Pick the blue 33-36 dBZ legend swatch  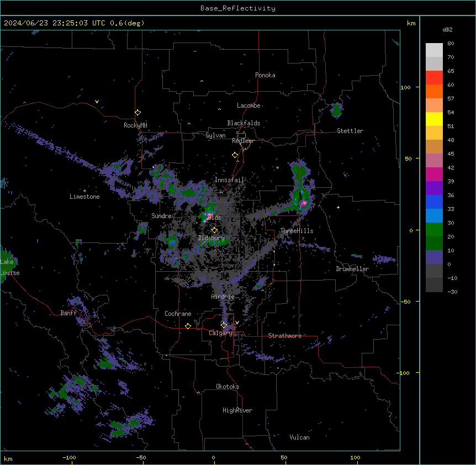tap(434, 202)
